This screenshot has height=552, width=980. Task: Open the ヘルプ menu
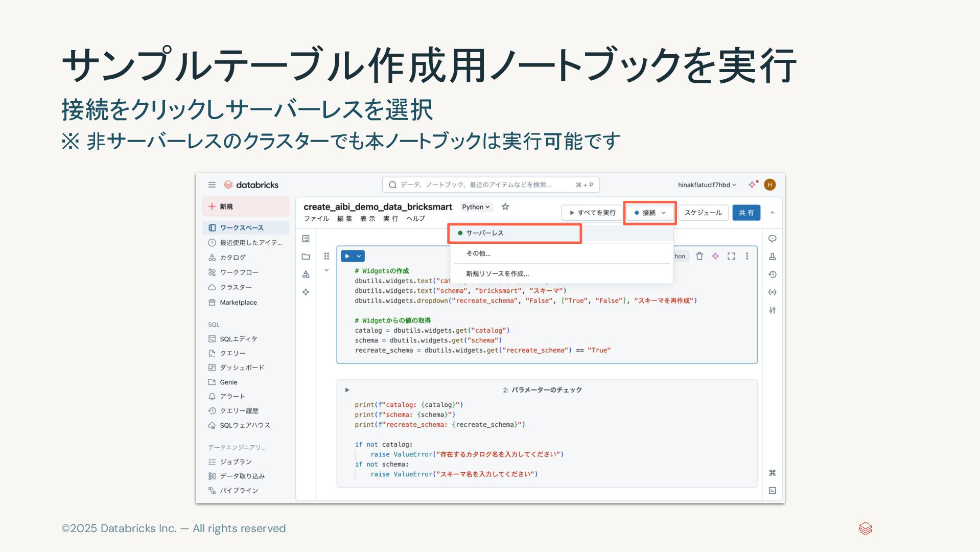[x=416, y=219]
